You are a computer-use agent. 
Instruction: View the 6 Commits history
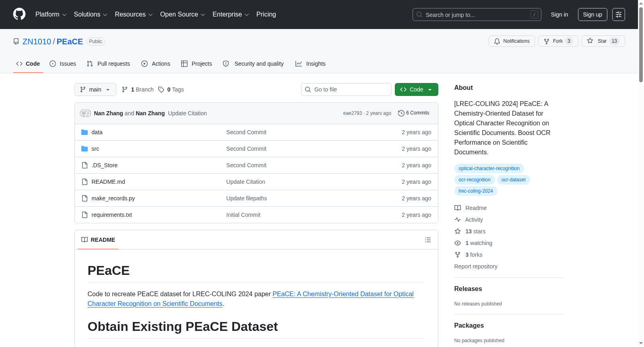point(414,113)
